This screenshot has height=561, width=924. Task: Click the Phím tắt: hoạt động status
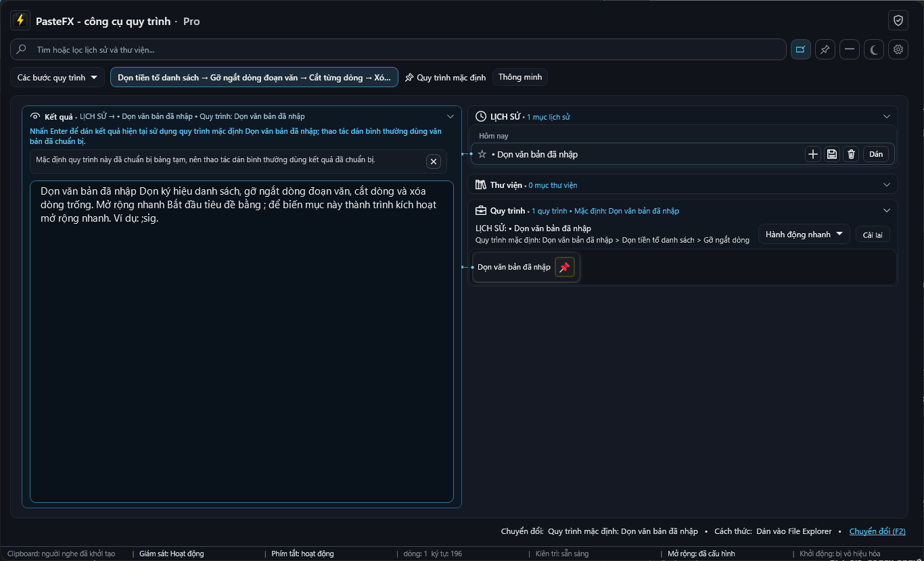[302, 554]
